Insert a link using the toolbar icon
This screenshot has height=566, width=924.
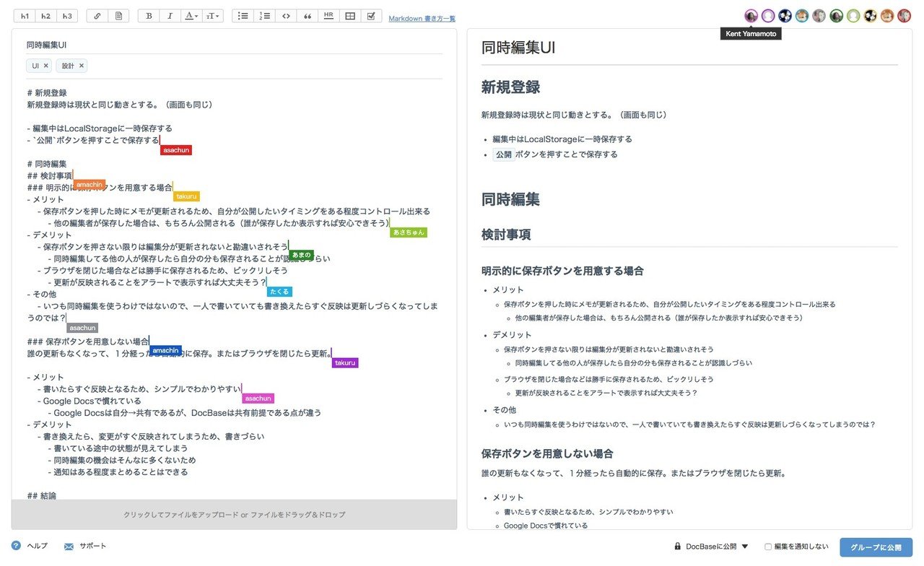point(98,15)
